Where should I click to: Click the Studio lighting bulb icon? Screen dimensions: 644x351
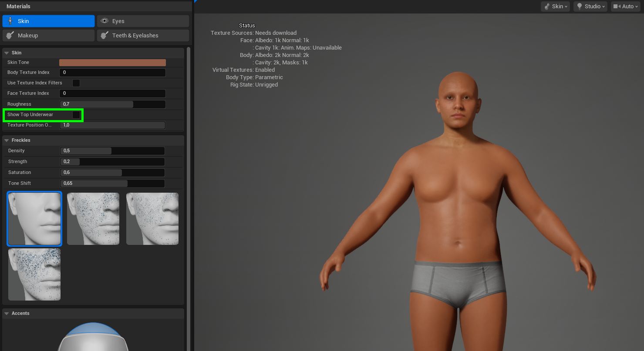click(x=579, y=7)
